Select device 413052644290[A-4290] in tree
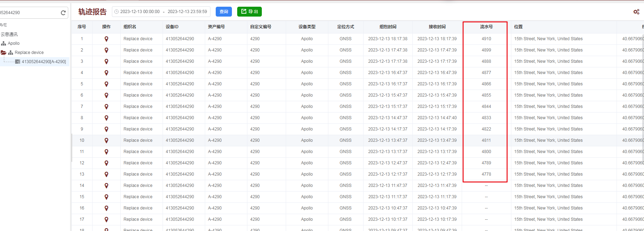 coord(44,62)
